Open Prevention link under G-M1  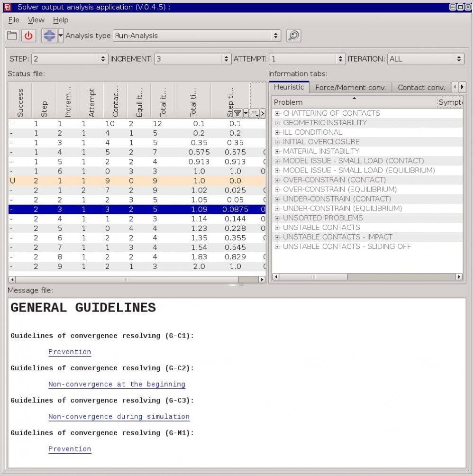pyautogui.click(x=70, y=449)
